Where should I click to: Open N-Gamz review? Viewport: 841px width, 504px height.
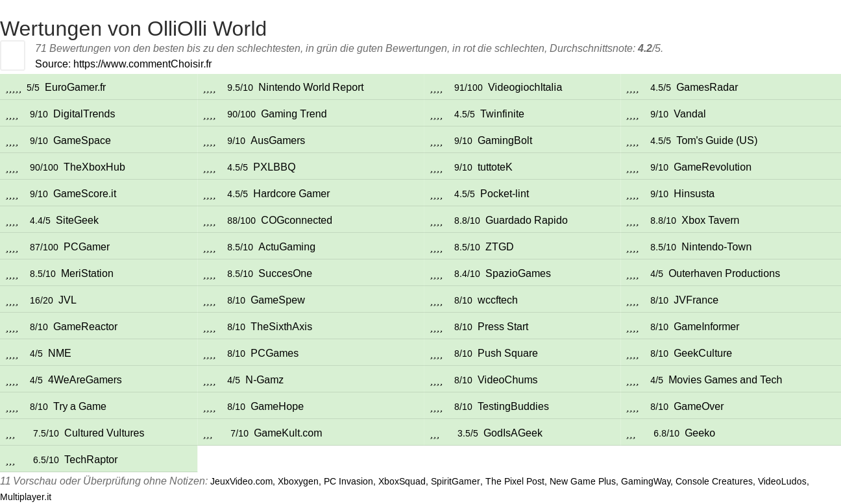(264, 380)
